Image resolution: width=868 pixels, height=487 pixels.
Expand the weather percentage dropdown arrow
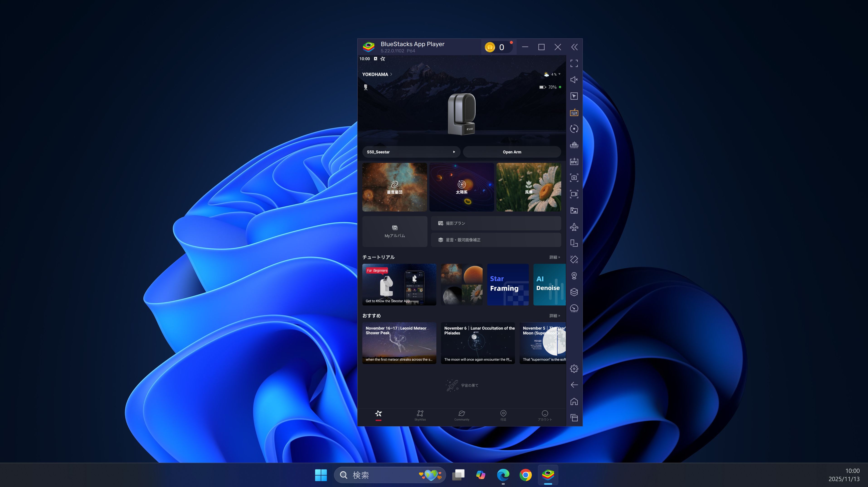point(559,74)
